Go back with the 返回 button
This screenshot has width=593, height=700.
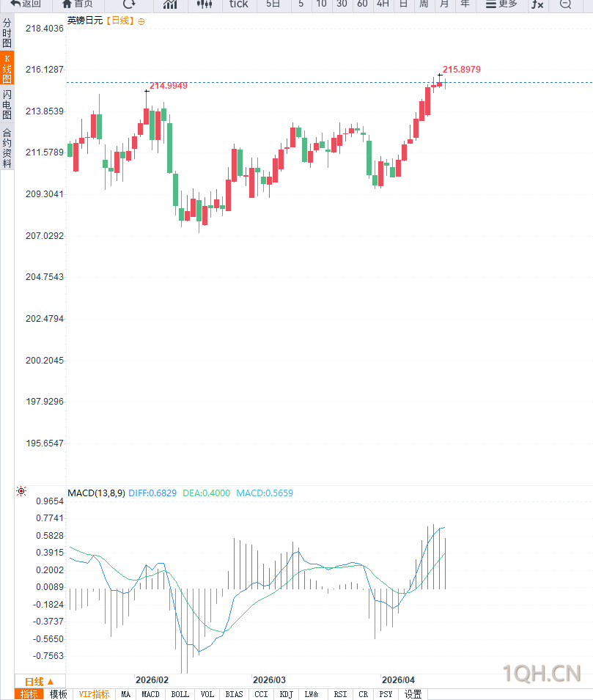(x=26, y=4)
